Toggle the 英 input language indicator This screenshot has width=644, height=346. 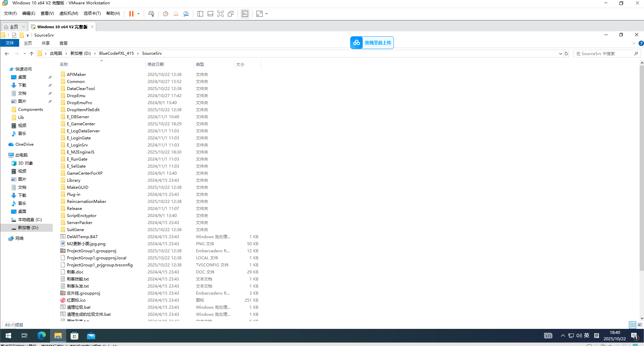(x=587, y=336)
